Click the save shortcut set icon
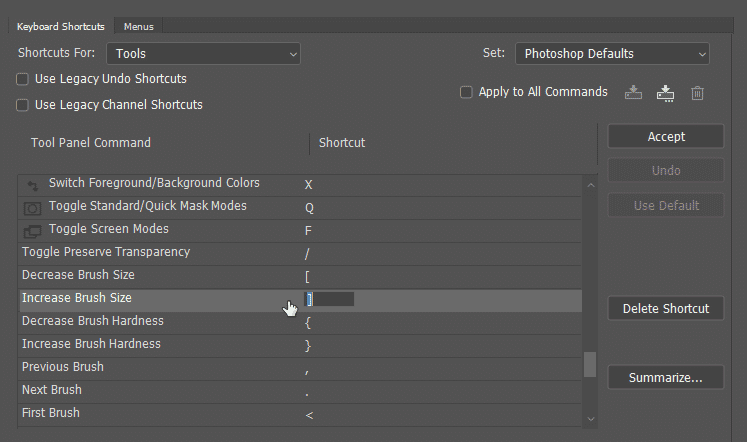This screenshot has height=442, width=747. pos(633,93)
